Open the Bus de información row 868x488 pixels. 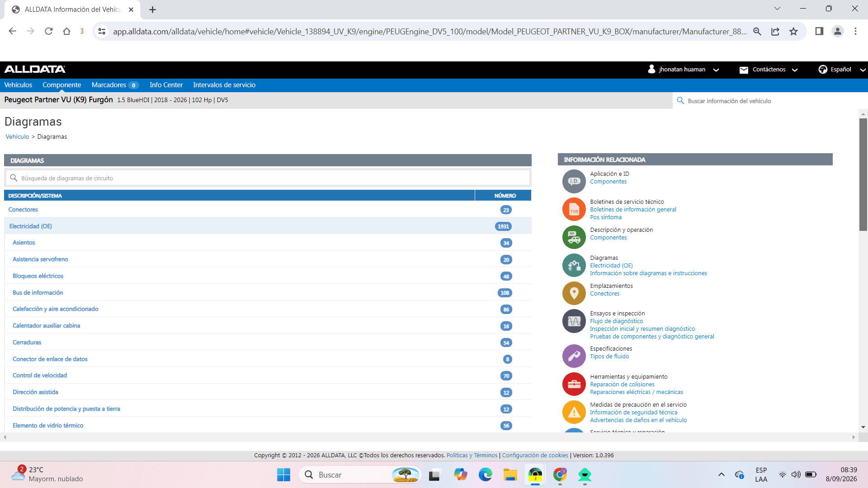coord(268,292)
